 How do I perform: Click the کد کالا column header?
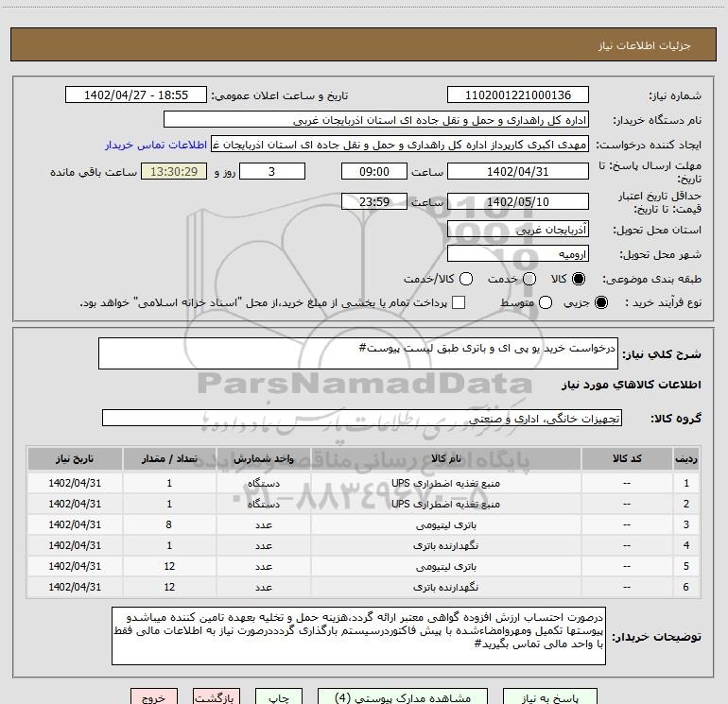click(627, 459)
